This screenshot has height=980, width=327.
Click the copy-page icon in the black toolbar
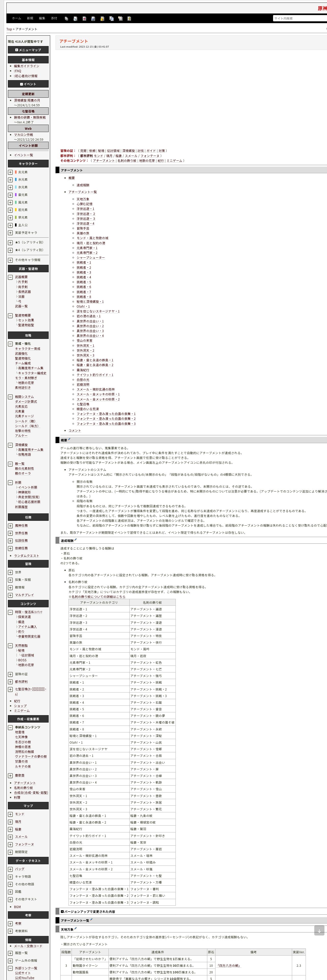[x=66, y=19]
